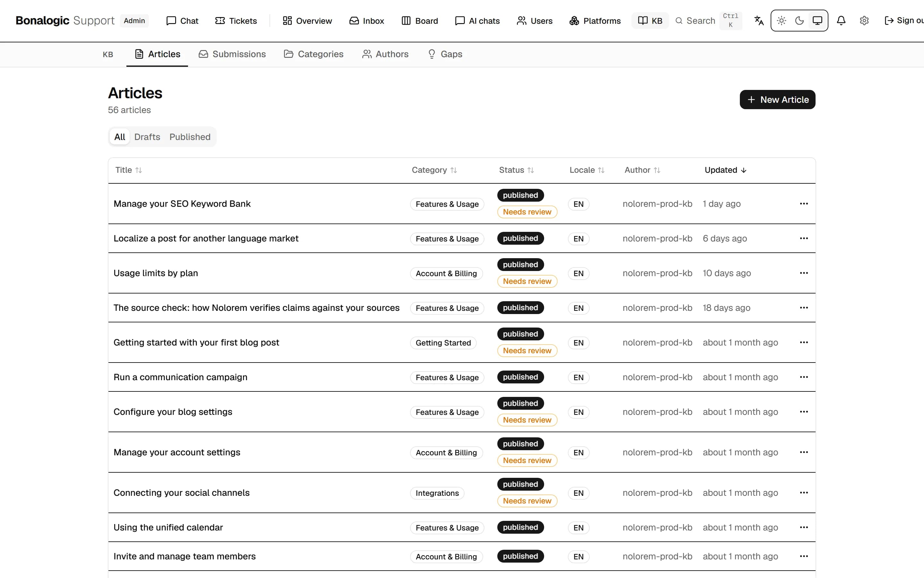The height and width of the screenshot is (578, 924).
Task: Click Needs review badge on Manage your account settings
Action: pyautogui.click(x=527, y=461)
